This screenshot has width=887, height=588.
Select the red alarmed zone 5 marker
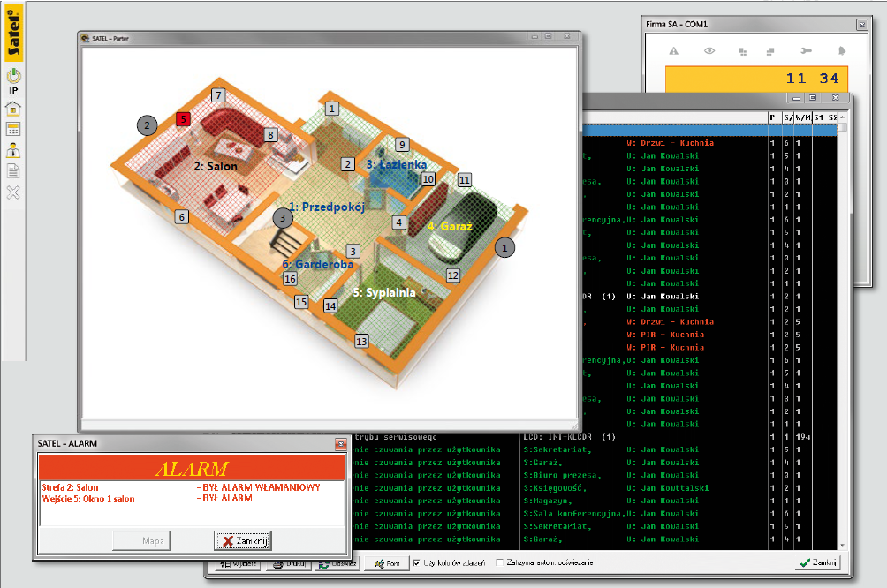pyautogui.click(x=183, y=118)
